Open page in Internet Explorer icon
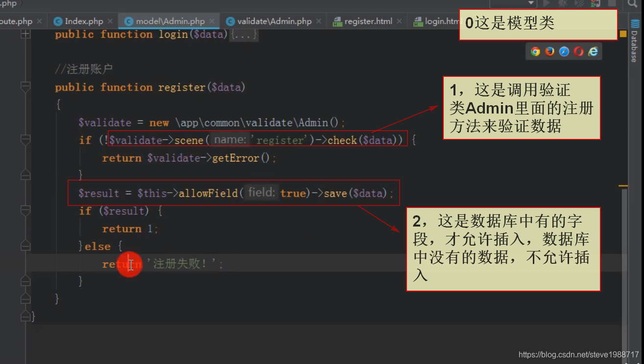 coord(593,51)
